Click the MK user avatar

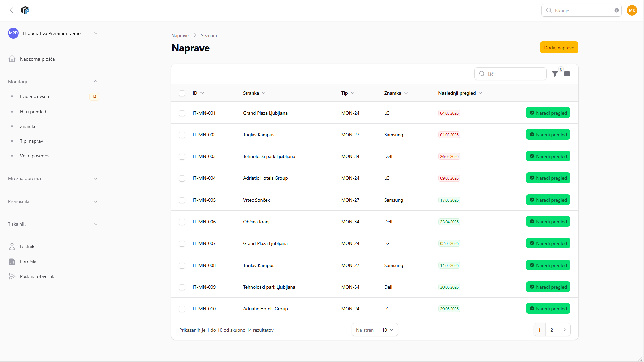coord(632,10)
